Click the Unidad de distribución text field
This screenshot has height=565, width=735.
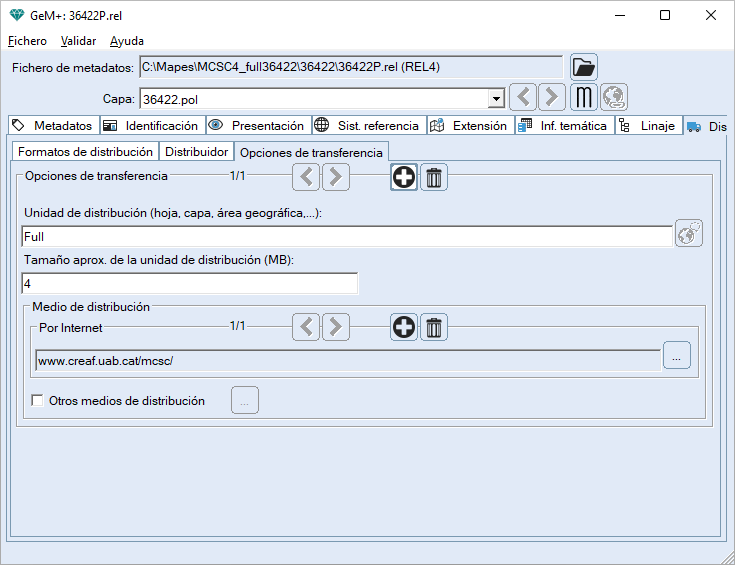tap(345, 237)
